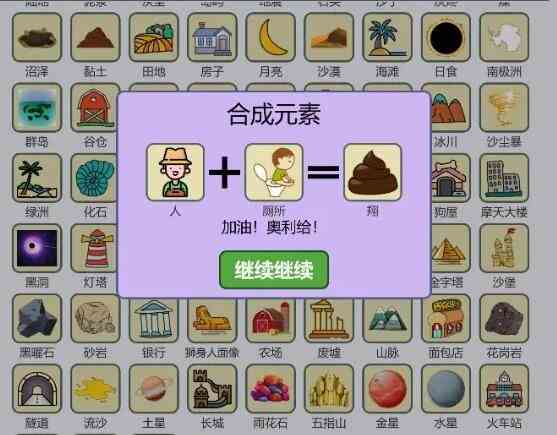Click the 厕所 toilet ingredient in dialog
The width and height of the screenshot is (557, 435).
pyautogui.click(x=274, y=172)
